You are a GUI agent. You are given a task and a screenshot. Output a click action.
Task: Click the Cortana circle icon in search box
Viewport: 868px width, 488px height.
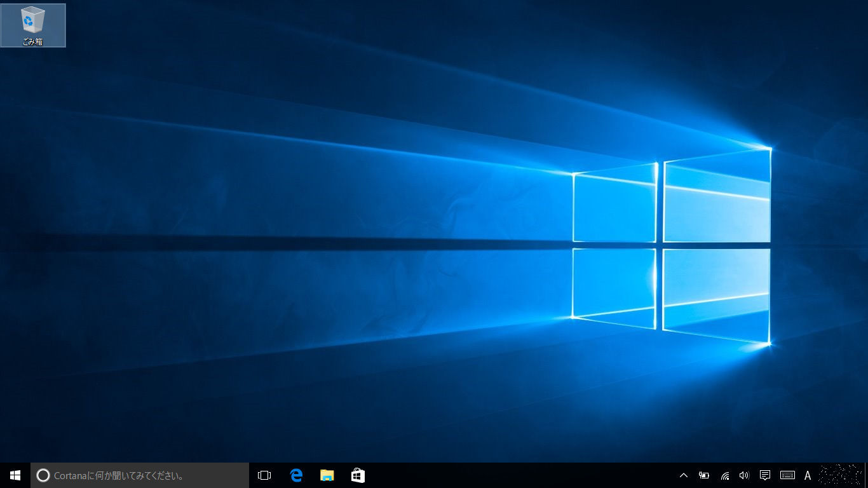click(43, 475)
